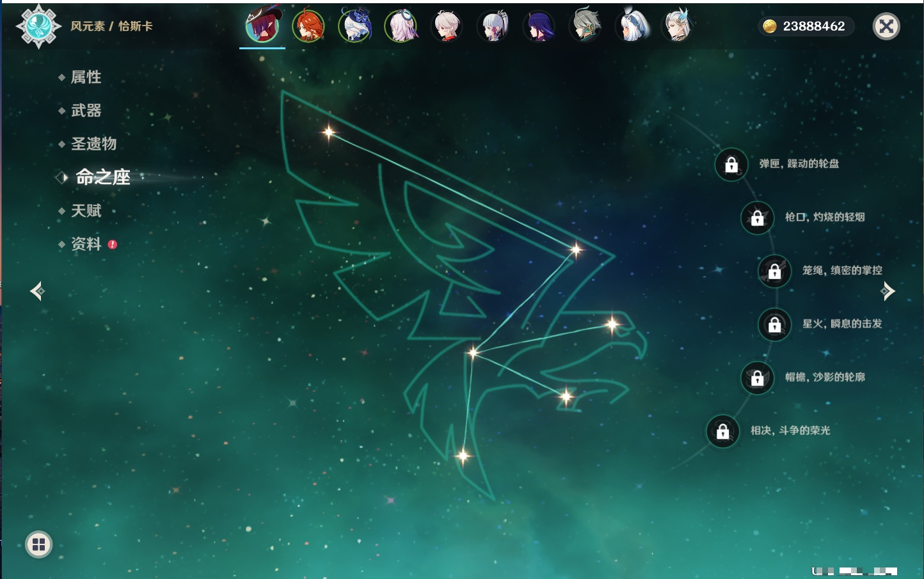The width and height of the screenshot is (924, 579).
Task: Go to the 圣遗物 artifacts page
Action: point(93,144)
